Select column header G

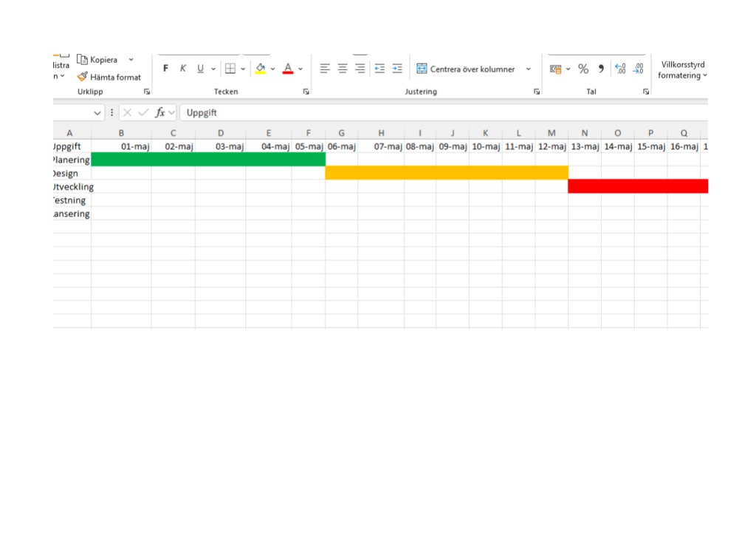(341, 133)
